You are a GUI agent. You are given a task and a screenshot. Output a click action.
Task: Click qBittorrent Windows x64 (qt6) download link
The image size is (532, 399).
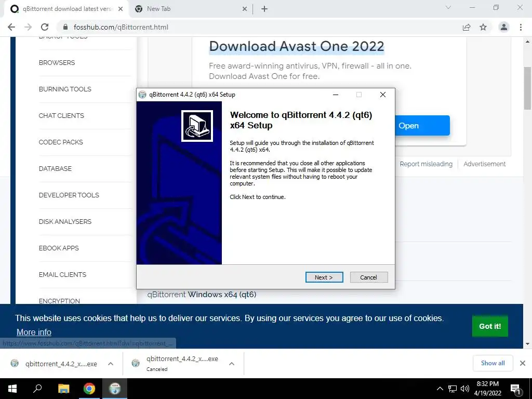[202, 295]
